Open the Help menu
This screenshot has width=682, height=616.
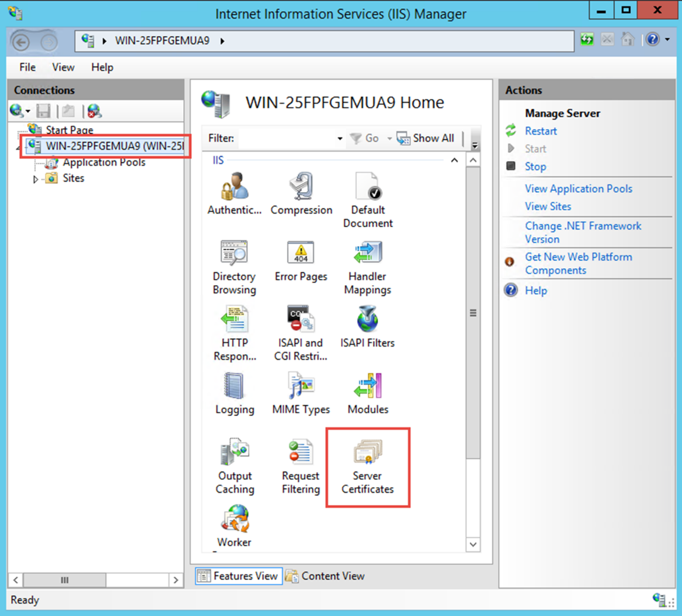pyautogui.click(x=102, y=67)
